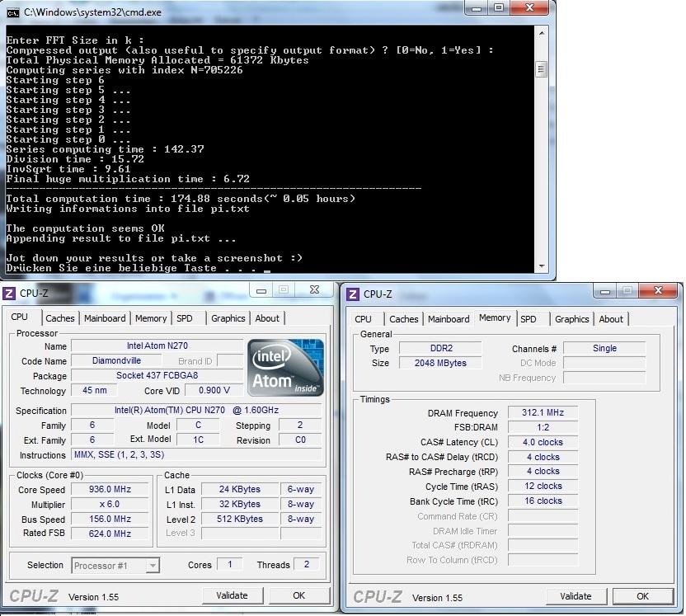
Task: Open the Mainboard tab in right CPU-Z window
Action: tap(449, 319)
